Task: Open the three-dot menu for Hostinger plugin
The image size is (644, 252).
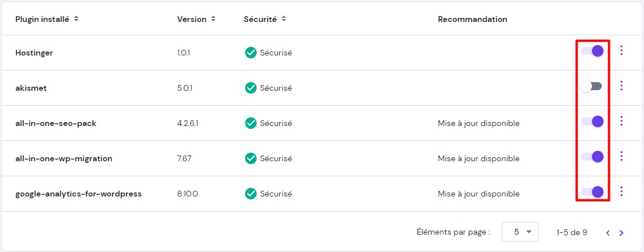Action: click(x=621, y=51)
